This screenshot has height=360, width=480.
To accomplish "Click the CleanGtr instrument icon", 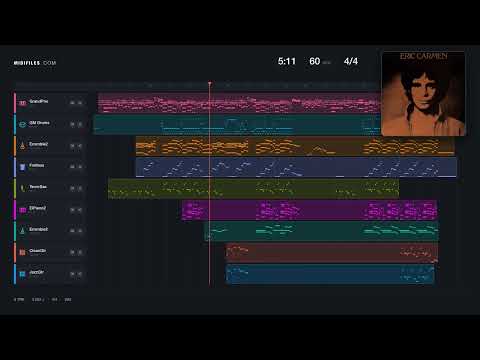I will point(22,252).
